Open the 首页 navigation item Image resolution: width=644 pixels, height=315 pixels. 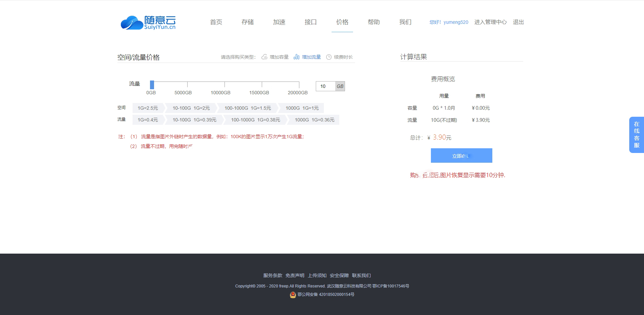pyautogui.click(x=216, y=22)
